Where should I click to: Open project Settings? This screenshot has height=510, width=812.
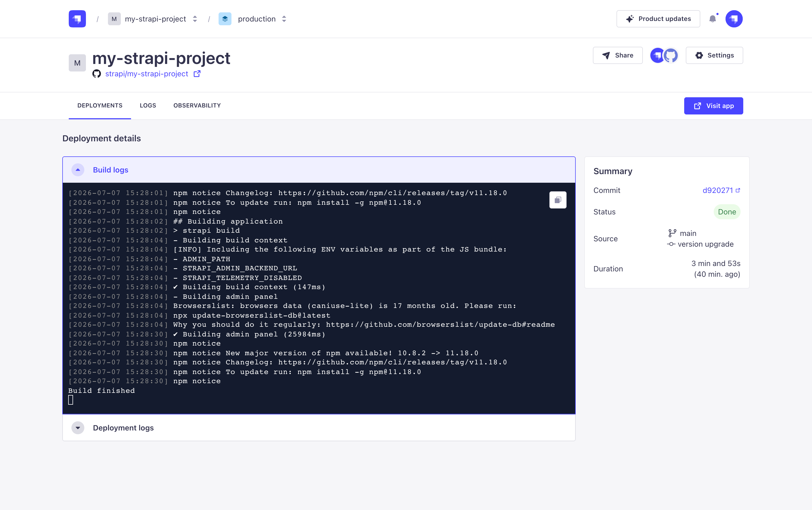[714, 55]
